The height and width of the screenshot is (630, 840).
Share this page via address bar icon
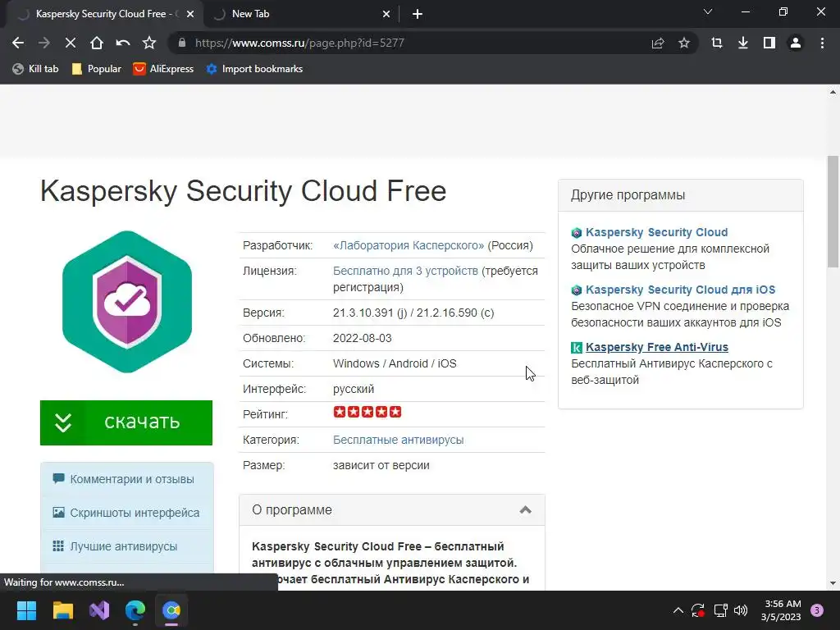(x=658, y=43)
